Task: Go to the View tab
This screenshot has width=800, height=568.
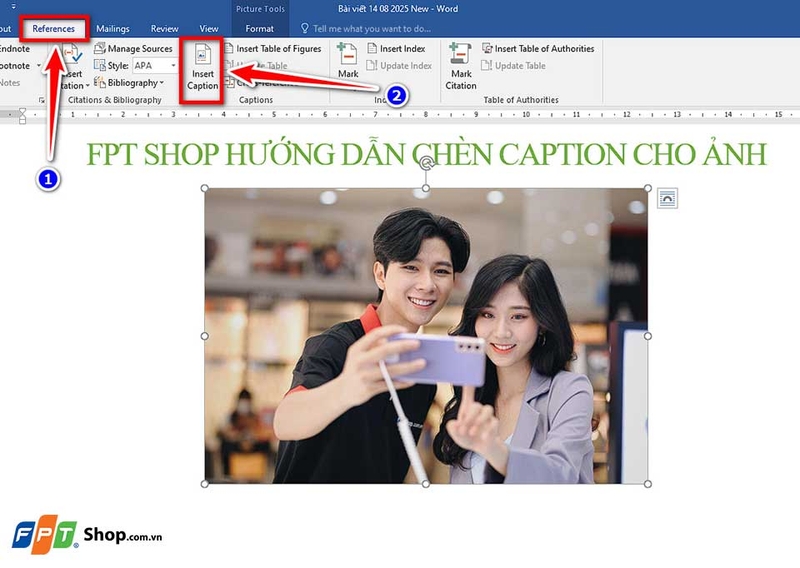Action: [209, 29]
